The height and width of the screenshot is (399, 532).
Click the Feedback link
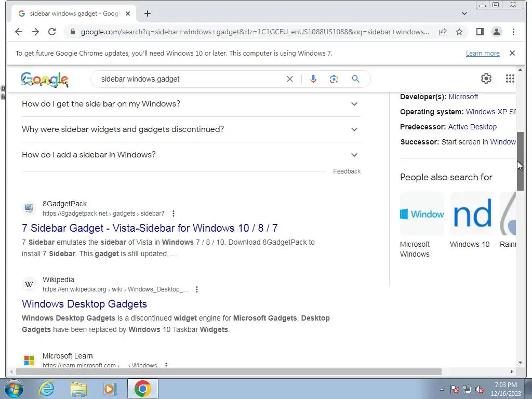pyautogui.click(x=347, y=171)
